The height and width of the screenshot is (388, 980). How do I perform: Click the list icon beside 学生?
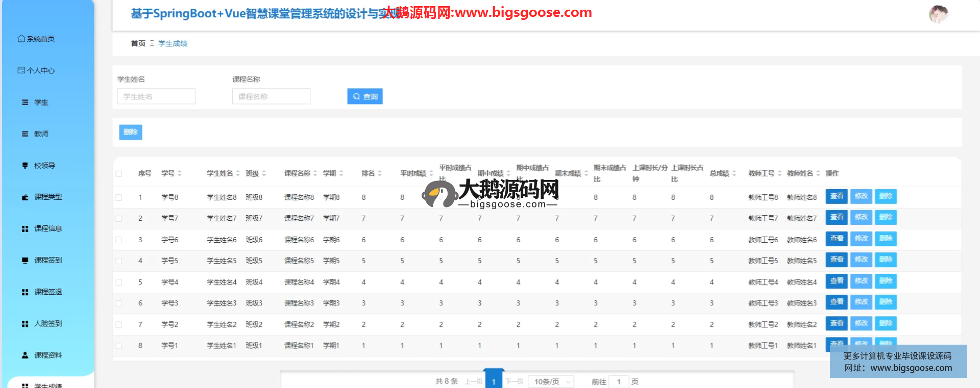pos(25,102)
